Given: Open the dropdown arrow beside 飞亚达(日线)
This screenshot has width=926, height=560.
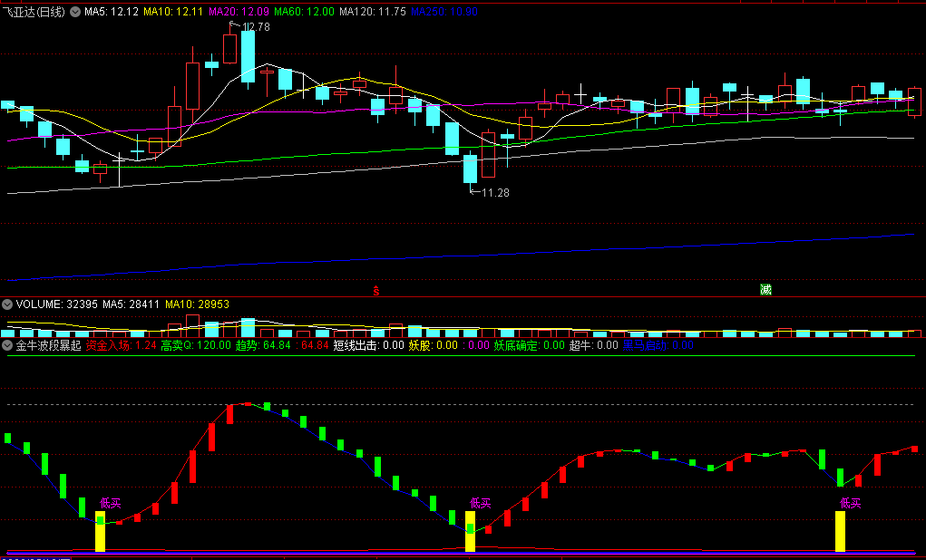Looking at the screenshot, I should point(75,11).
